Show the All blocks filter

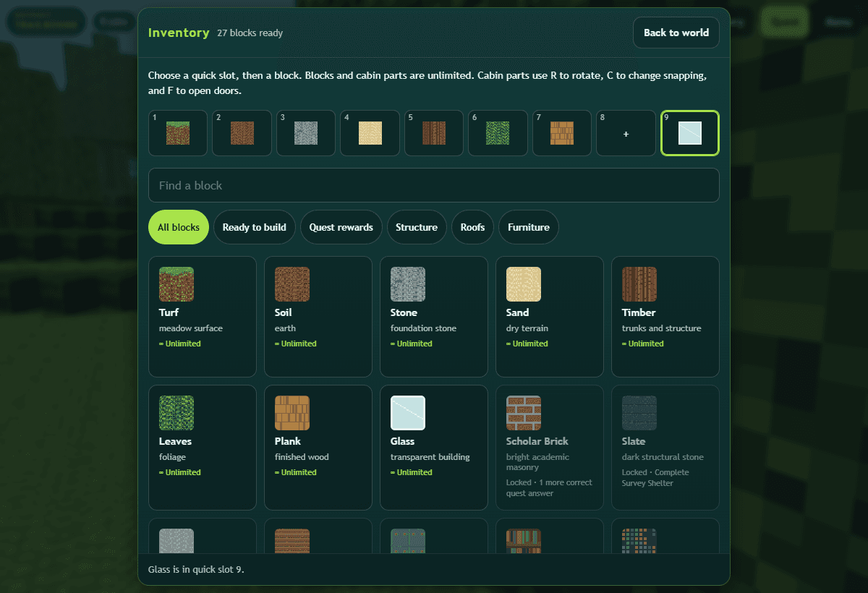pos(179,227)
